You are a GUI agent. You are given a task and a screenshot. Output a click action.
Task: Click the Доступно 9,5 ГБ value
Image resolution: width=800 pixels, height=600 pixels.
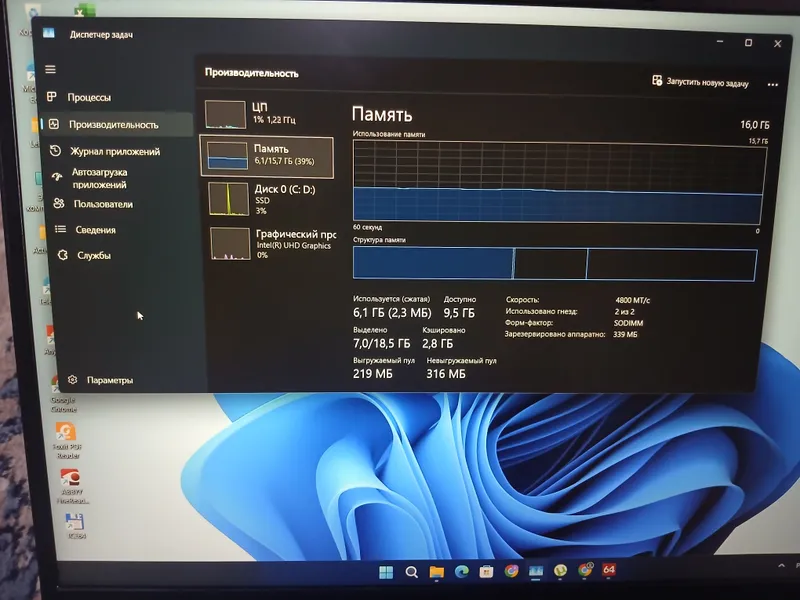(x=459, y=313)
